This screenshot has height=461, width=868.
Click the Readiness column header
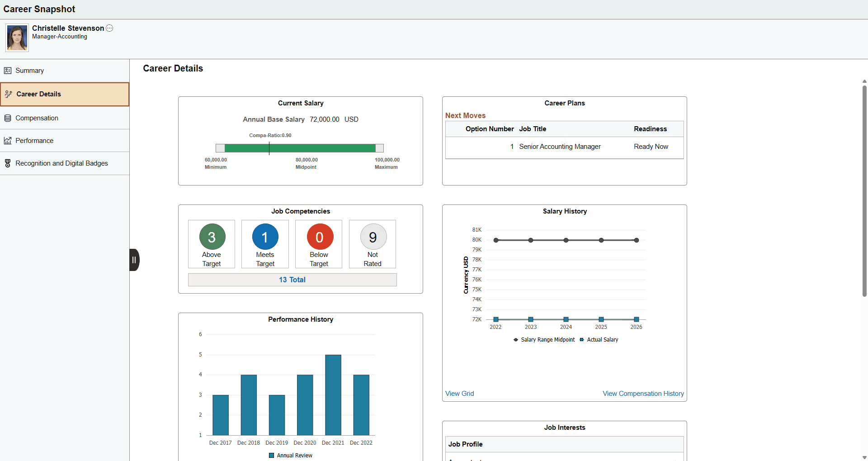pos(650,129)
